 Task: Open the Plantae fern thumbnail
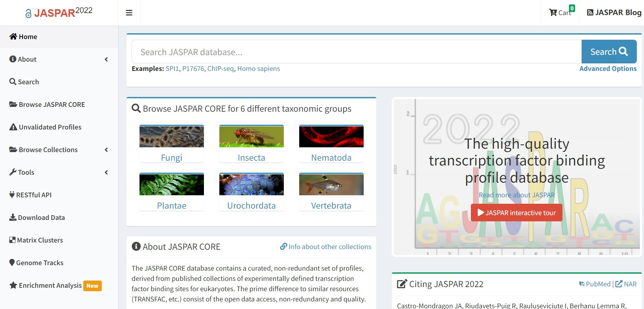pos(172,184)
